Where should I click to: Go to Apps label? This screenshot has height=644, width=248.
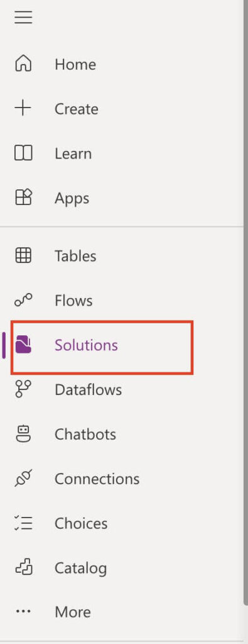point(72,199)
